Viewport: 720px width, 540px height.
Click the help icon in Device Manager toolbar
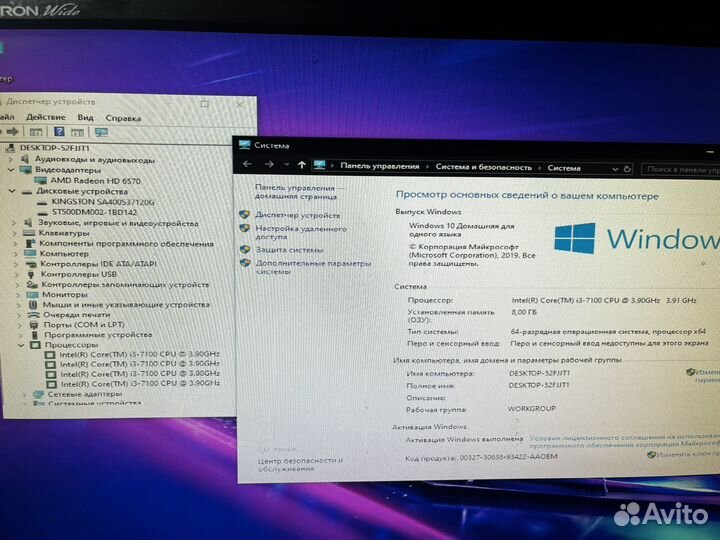click(x=60, y=131)
